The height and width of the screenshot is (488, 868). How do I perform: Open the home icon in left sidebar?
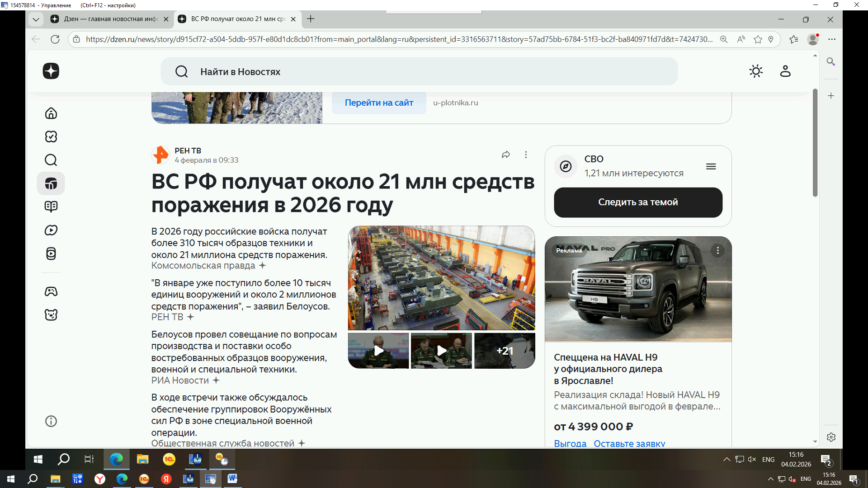(51, 113)
